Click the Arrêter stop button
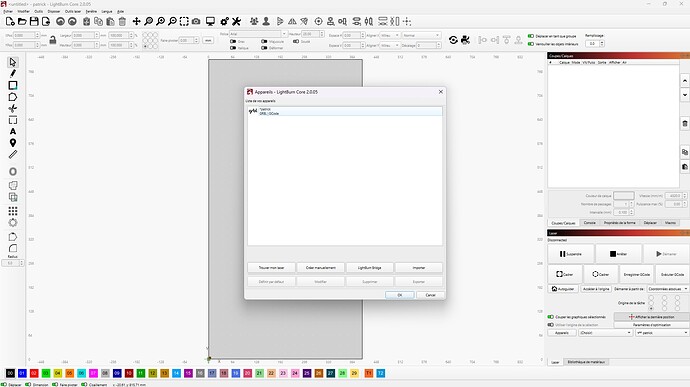690x387 pixels. 618,254
